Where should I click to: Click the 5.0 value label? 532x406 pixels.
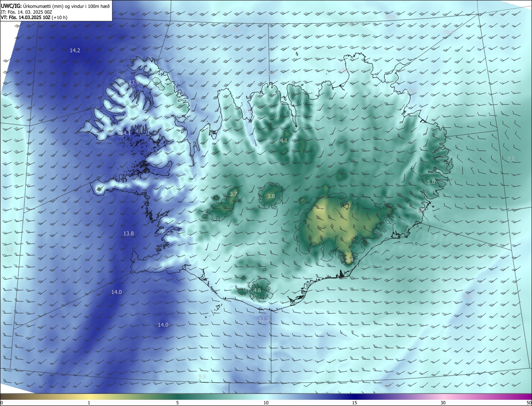tap(431, 182)
